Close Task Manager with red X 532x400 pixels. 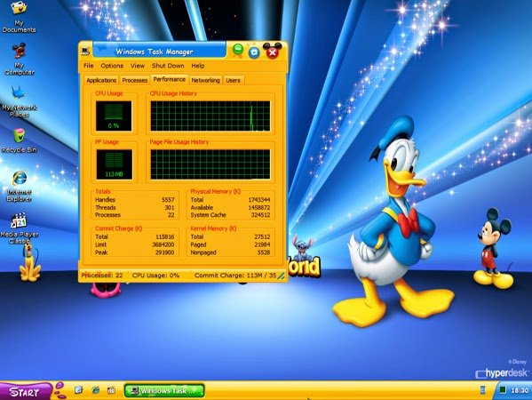click(x=272, y=52)
